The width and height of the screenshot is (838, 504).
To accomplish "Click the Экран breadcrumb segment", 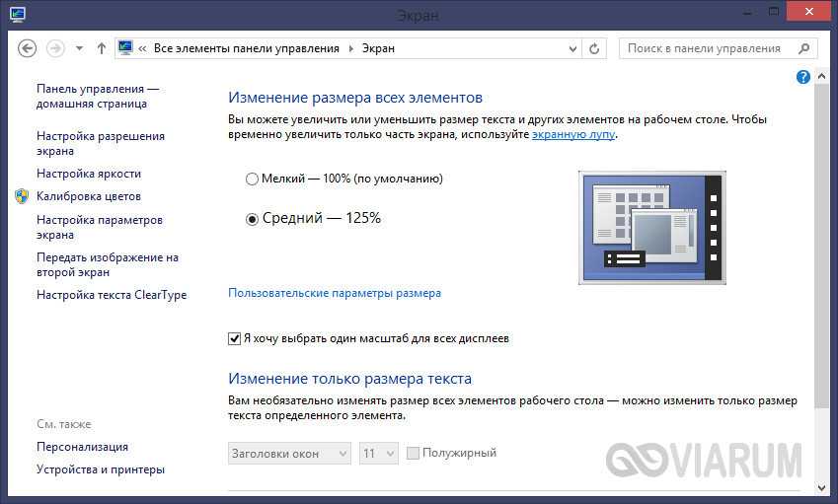I will pyautogui.click(x=378, y=48).
